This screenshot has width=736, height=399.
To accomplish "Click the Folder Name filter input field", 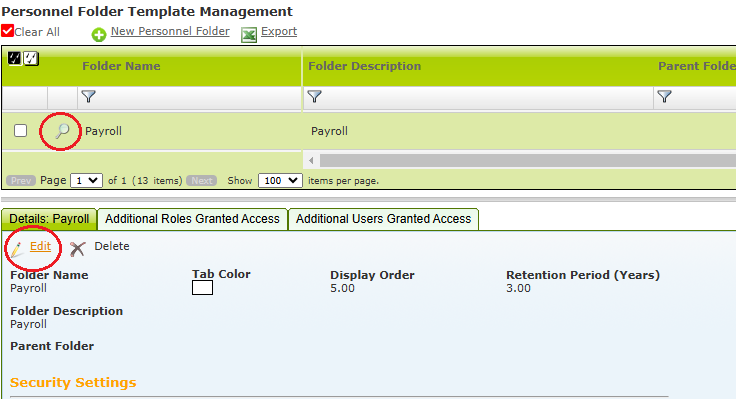I will pyautogui.click(x=190, y=97).
